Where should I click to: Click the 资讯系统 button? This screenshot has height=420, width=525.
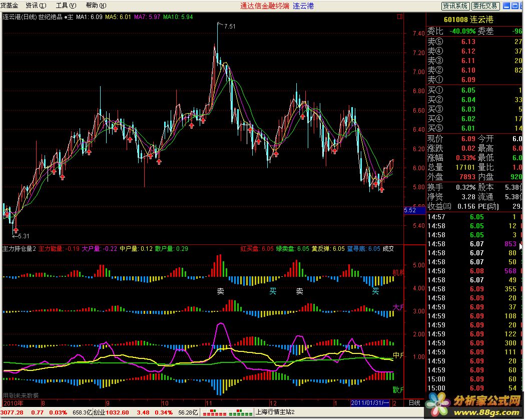point(455,6)
